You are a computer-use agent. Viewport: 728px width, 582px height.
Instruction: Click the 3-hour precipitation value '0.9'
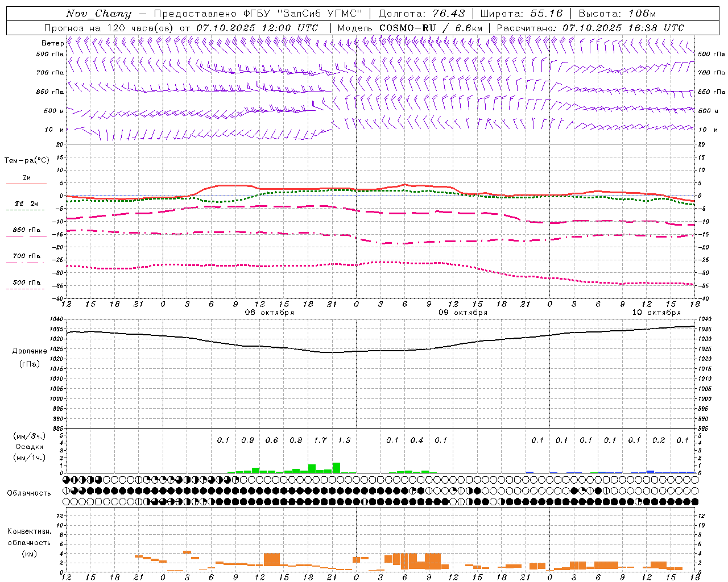tap(247, 440)
